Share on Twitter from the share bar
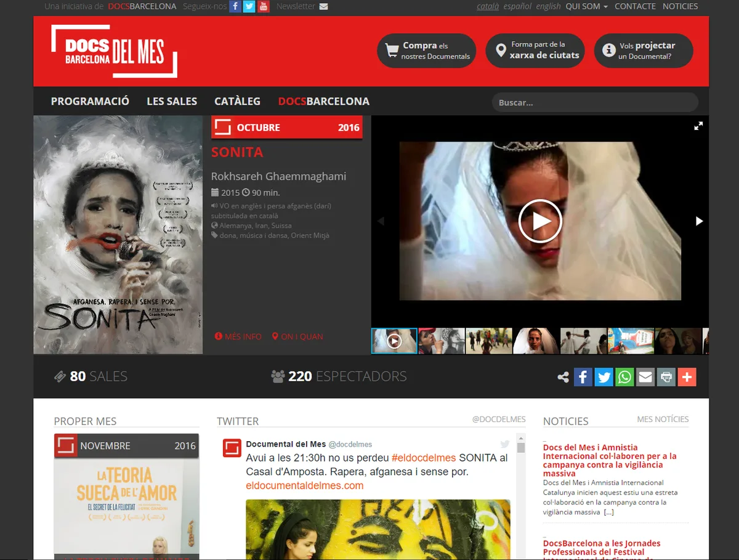The height and width of the screenshot is (560, 739). [604, 377]
